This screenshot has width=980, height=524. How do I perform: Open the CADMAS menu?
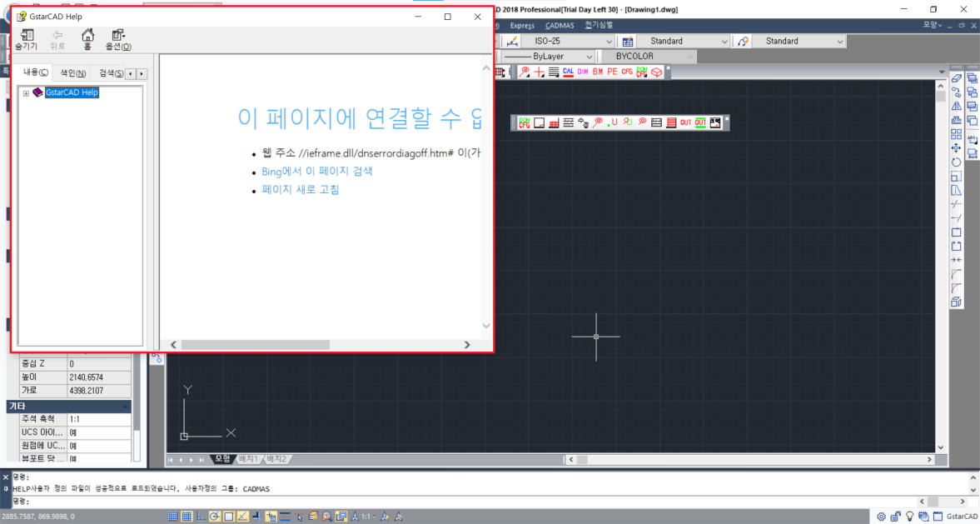tap(560, 26)
